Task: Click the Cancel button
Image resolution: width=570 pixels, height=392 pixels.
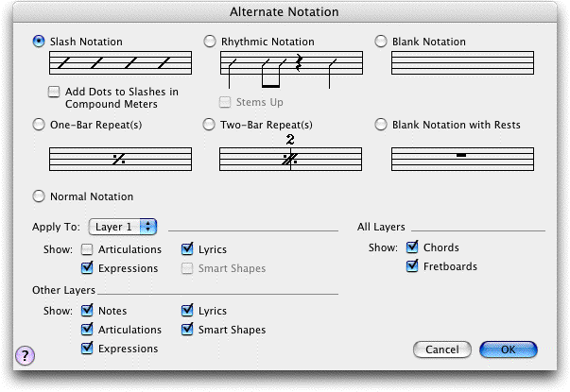Action: 441,349
